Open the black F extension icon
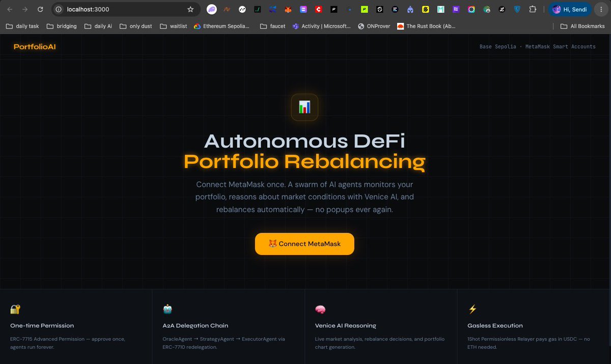The height and width of the screenshot is (364, 611). [x=334, y=9]
